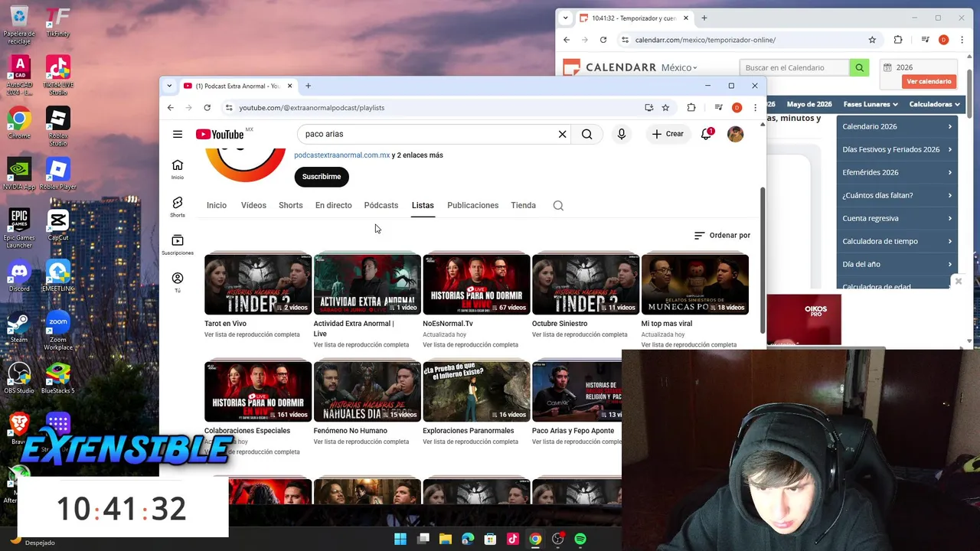
Task: Click the Crear button
Action: 668,134
